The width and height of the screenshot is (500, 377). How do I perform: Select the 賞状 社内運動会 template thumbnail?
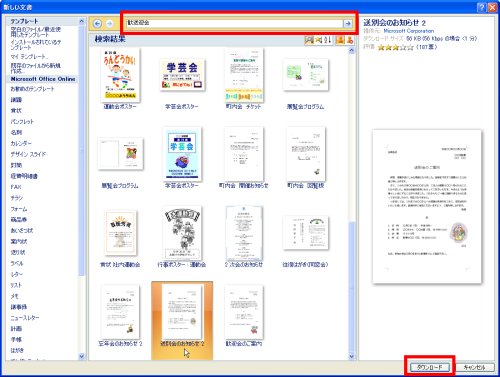[x=120, y=233]
